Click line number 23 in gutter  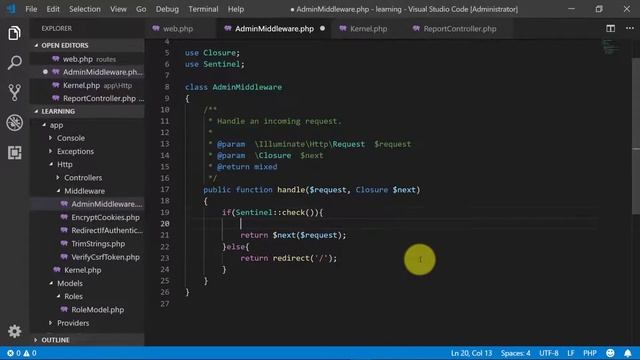[x=164, y=258]
